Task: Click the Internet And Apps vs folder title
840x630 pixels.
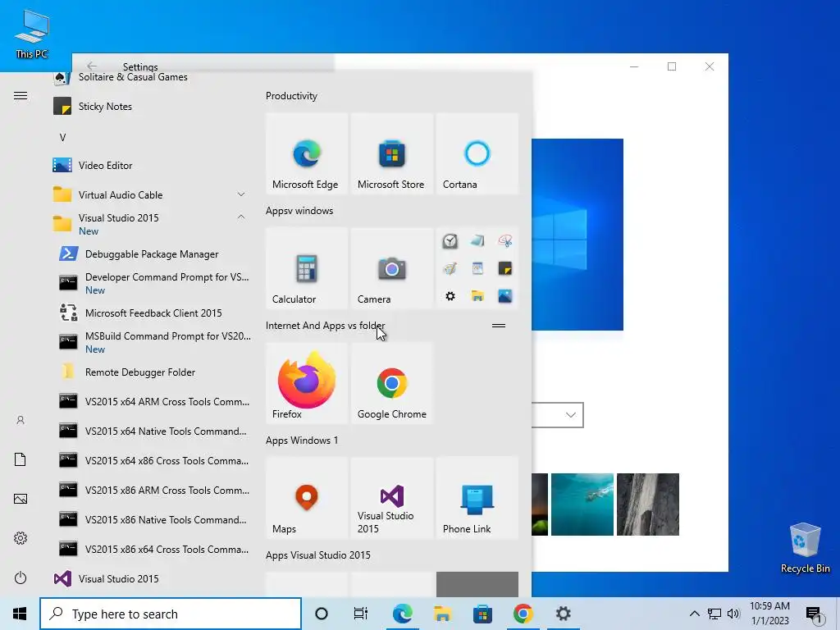Action: [x=325, y=325]
